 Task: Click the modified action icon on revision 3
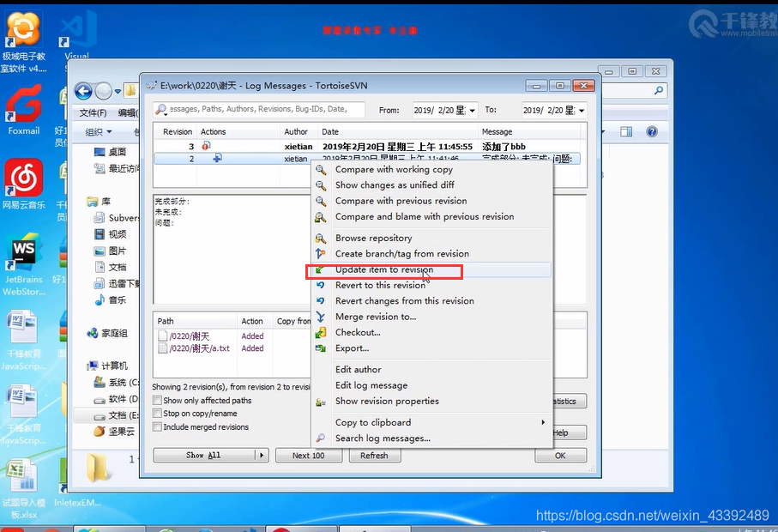click(x=207, y=146)
